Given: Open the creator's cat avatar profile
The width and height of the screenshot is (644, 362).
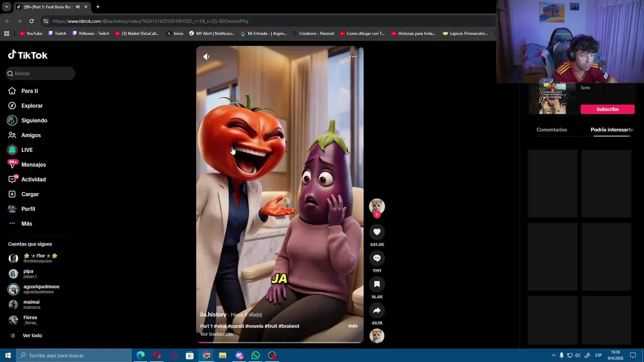Looking at the screenshot, I should [x=377, y=206].
